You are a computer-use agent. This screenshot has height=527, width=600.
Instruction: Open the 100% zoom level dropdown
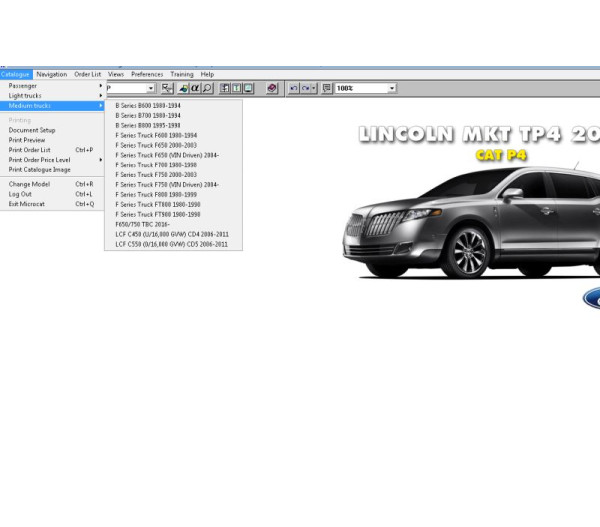click(x=391, y=88)
